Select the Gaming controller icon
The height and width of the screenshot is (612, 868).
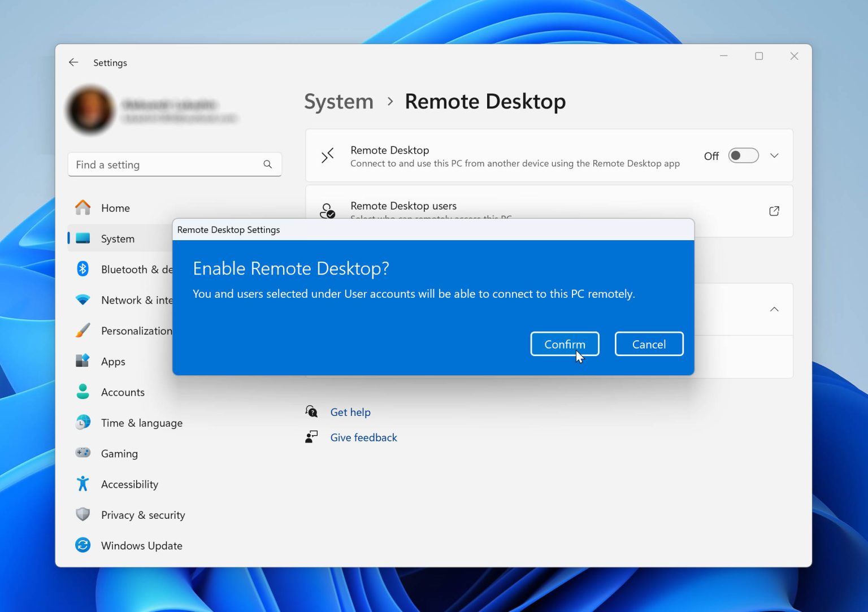coord(83,453)
